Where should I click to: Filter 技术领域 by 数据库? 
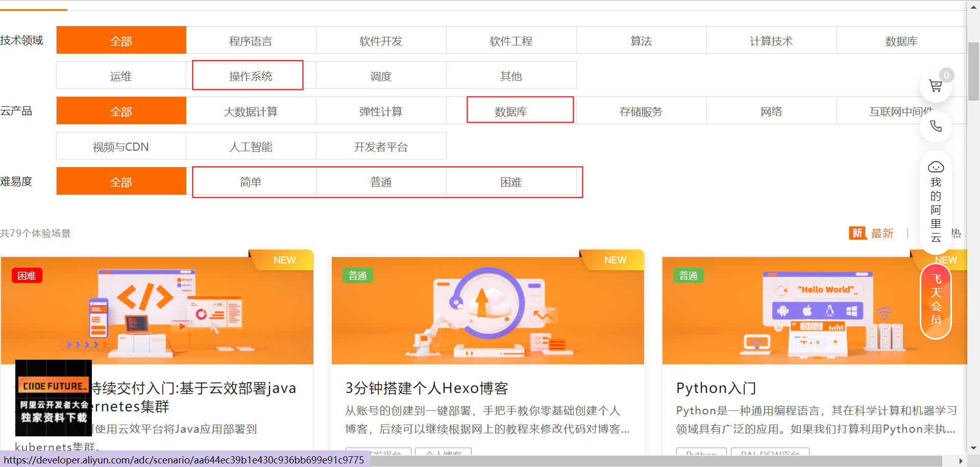(901, 40)
